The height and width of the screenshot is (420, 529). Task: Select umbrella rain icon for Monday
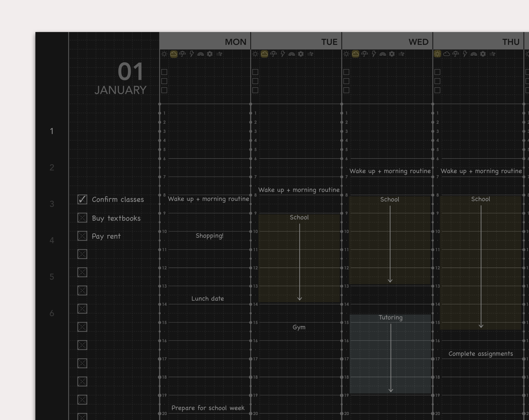tap(183, 54)
